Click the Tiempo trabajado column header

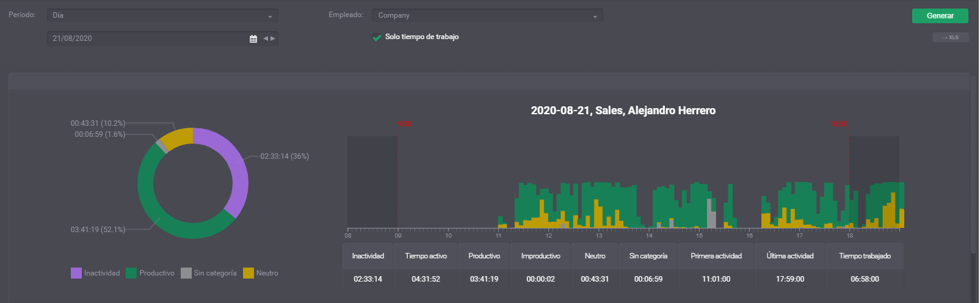point(865,256)
